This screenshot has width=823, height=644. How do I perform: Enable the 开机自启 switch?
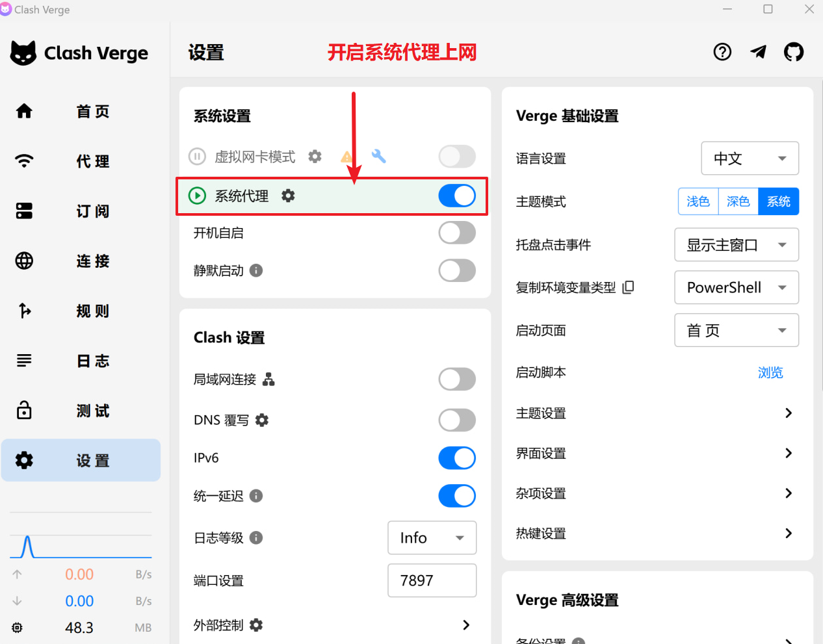pos(456,233)
